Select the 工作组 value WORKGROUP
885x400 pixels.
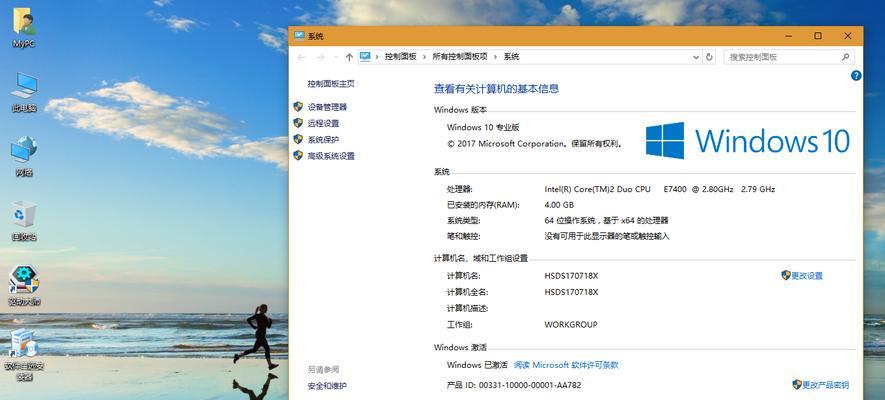coord(571,324)
